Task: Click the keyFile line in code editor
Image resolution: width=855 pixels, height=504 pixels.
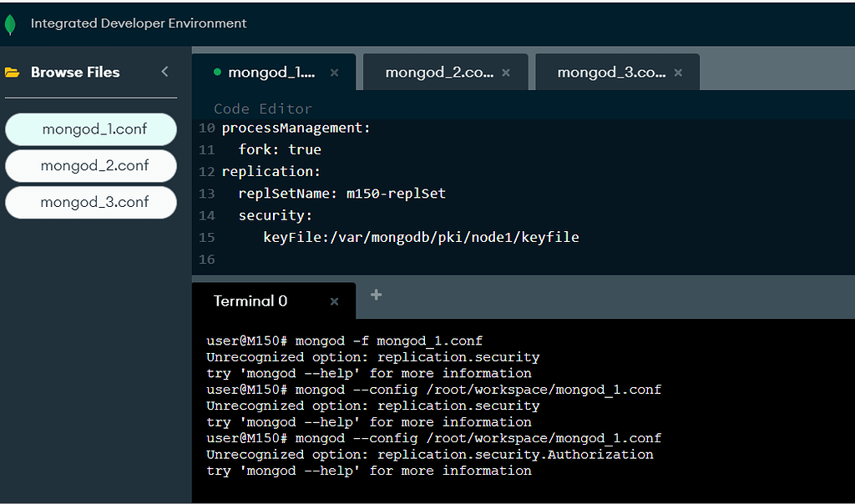Action: click(421, 237)
